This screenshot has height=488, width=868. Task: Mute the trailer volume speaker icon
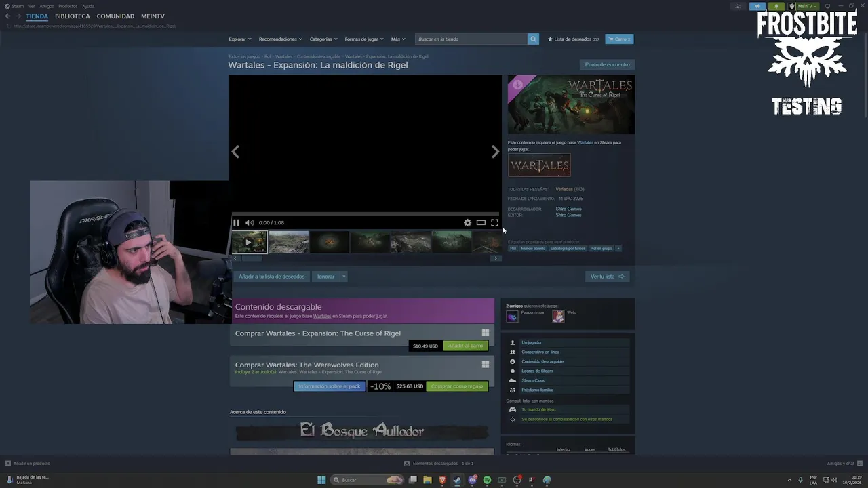[x=250, y=222]
